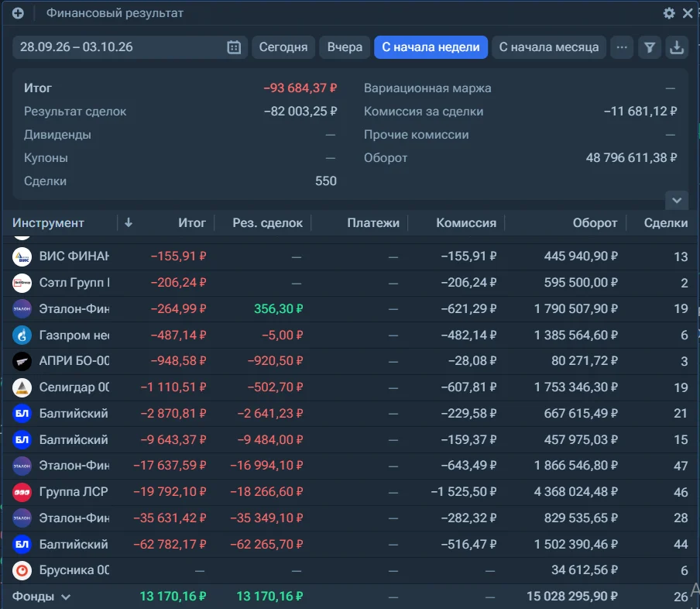Select the Вчера period
Viewport: 700px width, 609px height.
tap(345, 47)
